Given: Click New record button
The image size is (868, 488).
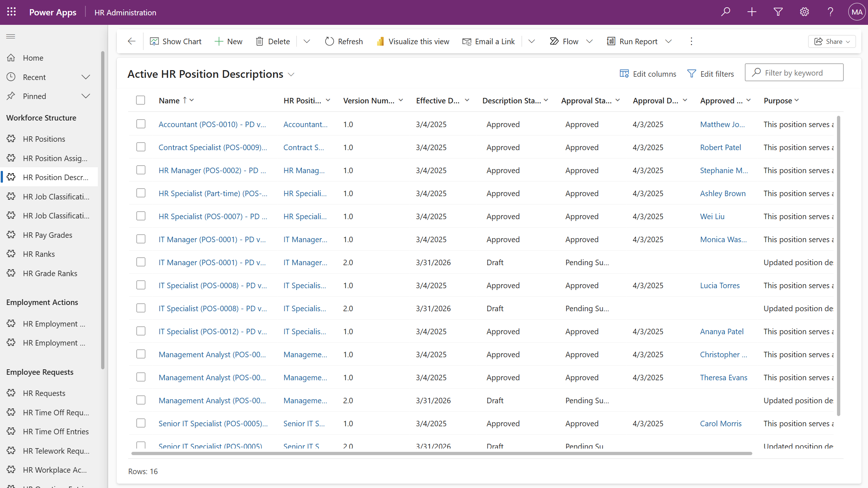Looking at the screenshot, I should pyautogui.click(x=228, y=41).
